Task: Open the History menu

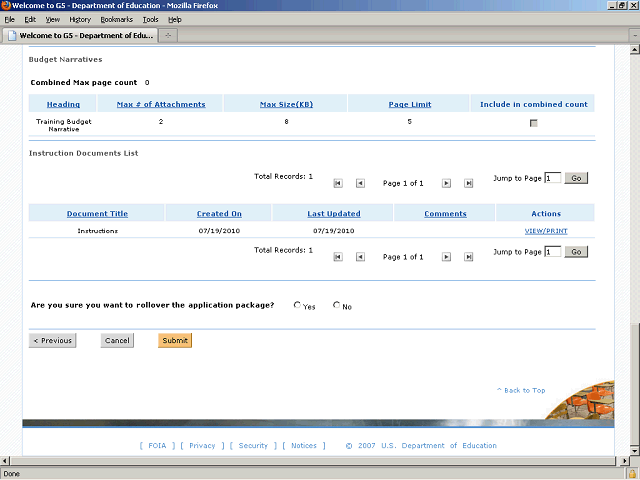Action: (x=80, y=20)
